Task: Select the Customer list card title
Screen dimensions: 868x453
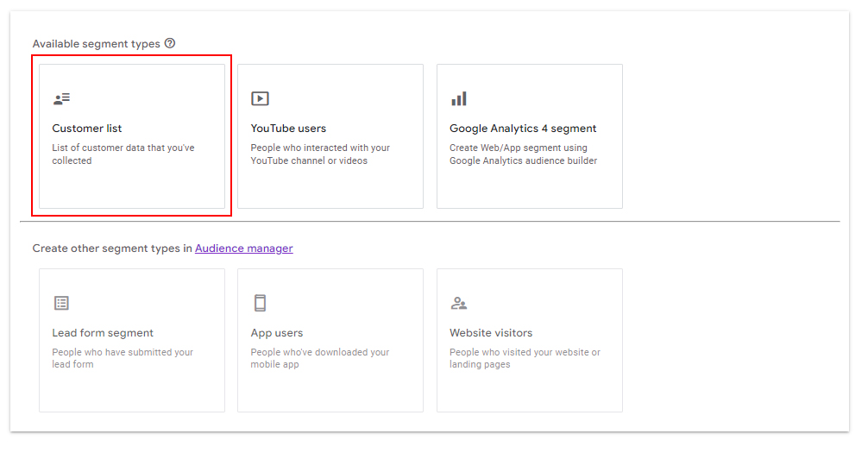Action: [87, 129]
